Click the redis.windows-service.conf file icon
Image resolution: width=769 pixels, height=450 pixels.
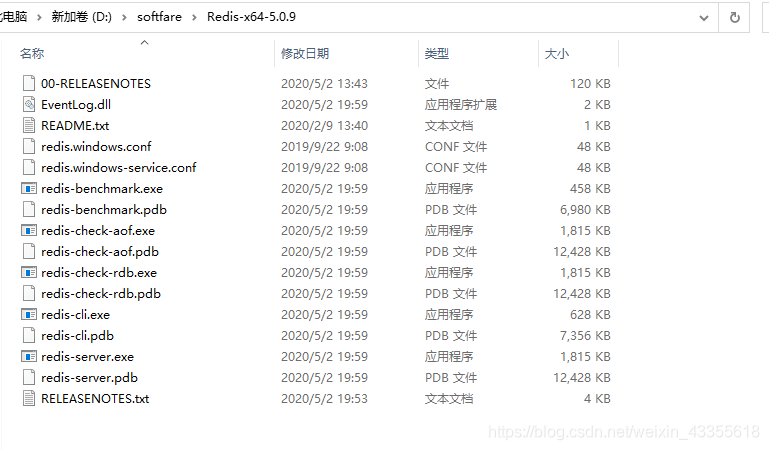tap(29, 168)
